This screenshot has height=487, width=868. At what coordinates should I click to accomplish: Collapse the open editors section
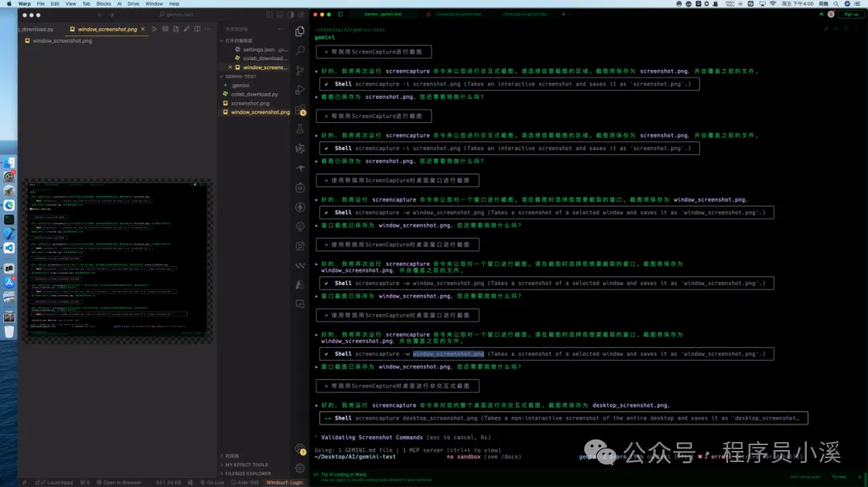point(222,40)
